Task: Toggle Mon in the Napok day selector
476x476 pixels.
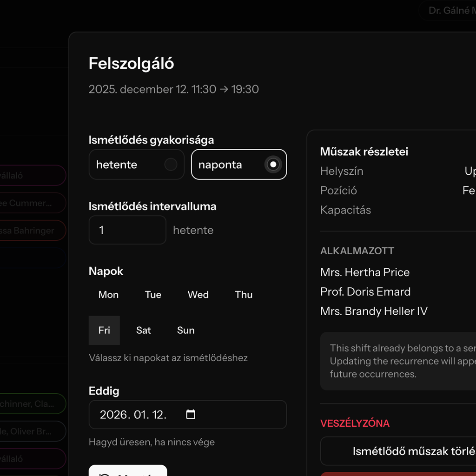Action: [108, 295]
